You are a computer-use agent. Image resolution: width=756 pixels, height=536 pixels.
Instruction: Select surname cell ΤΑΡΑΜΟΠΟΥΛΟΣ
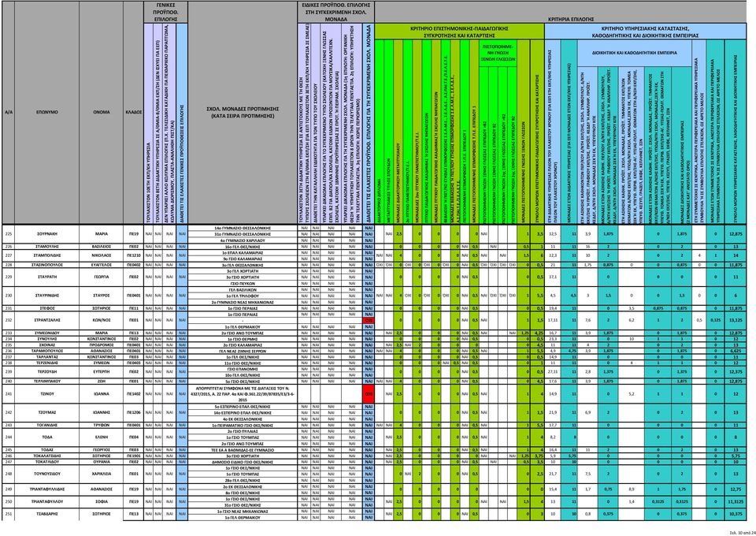coord(46,352)
